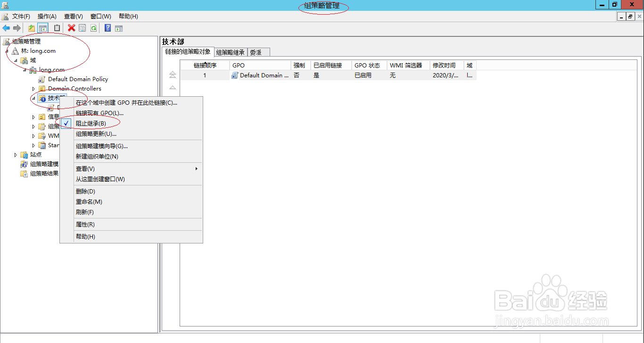644x343 pixels.
Task: Click the green refresh icon in toolbar
Action: [93, 28]
